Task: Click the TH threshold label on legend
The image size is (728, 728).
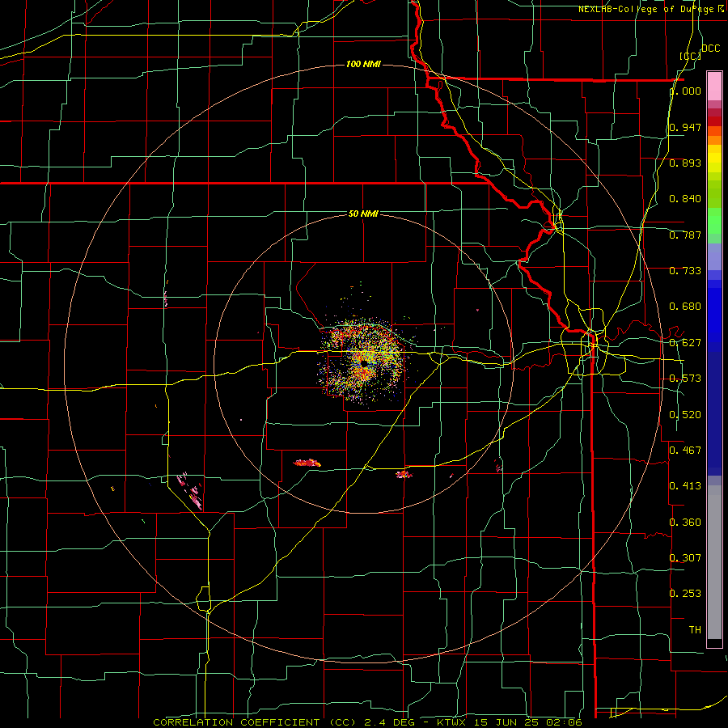Action: (x=695, y=629)
